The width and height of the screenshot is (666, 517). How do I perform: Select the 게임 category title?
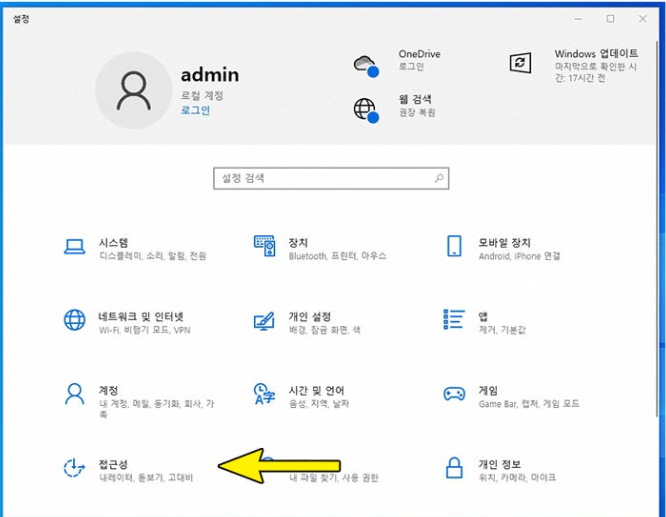(488, 390)
